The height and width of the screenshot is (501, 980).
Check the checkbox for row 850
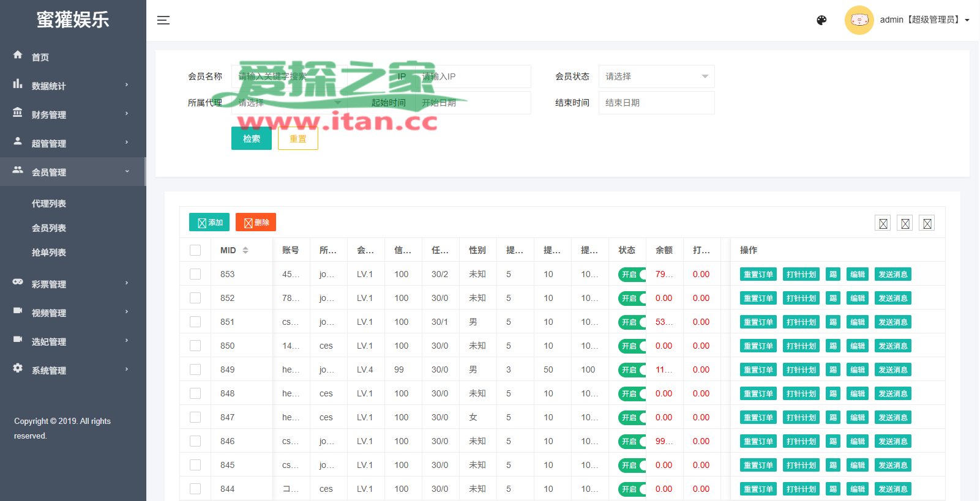[x=195, y=346]
